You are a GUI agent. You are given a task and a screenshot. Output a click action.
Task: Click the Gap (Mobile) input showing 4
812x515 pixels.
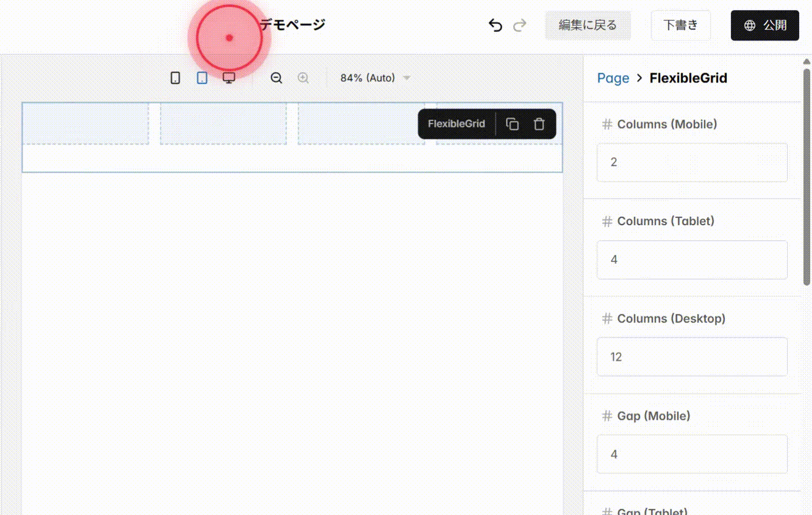692,454
